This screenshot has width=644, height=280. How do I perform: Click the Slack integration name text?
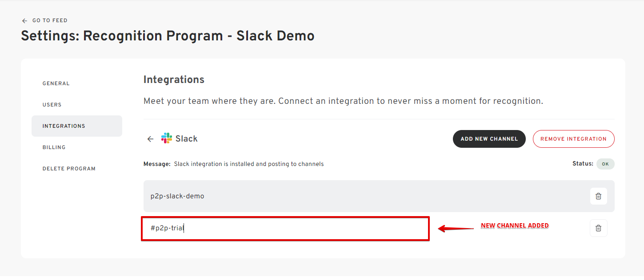186,139
